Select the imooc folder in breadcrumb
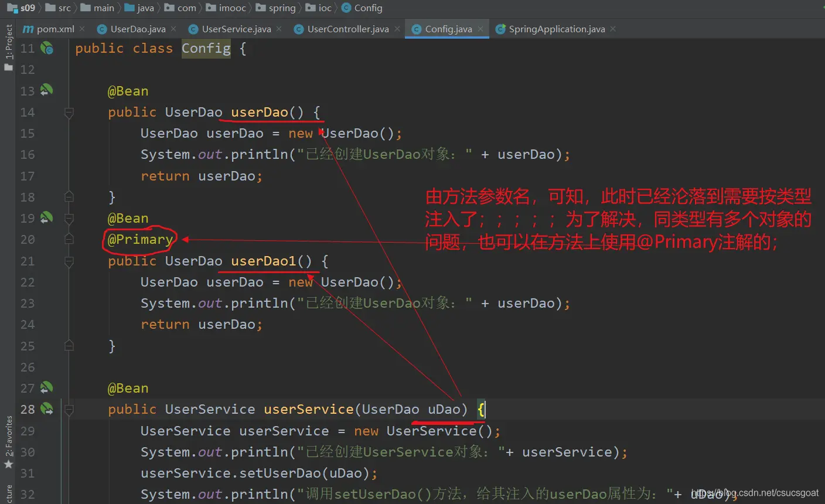Screen dimensions: 825x504 click(232, 8)
